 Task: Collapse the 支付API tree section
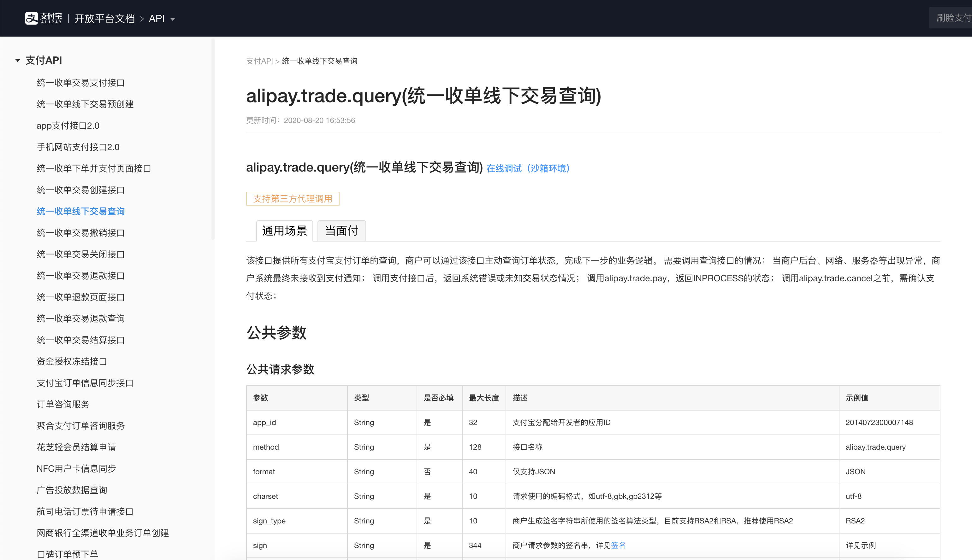17,61
